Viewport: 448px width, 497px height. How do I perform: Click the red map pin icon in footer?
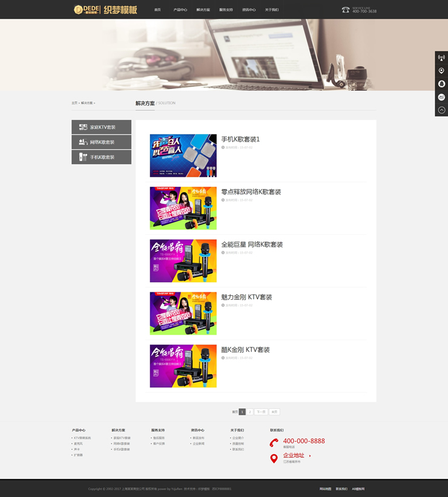274,458
